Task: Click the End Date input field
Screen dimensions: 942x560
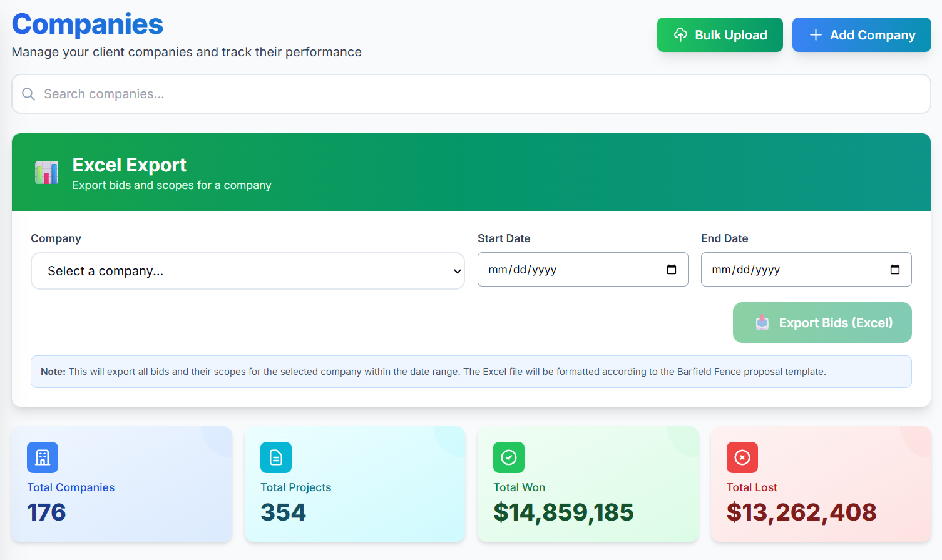Action: click(x=789, y=270)
